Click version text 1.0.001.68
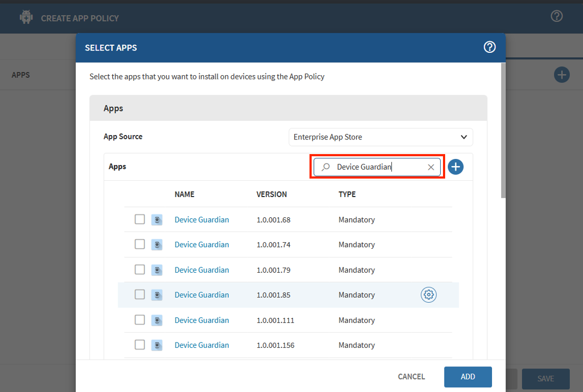Viewport: 583px width, 392px height. pyautogui.click(x=274, y=219)
